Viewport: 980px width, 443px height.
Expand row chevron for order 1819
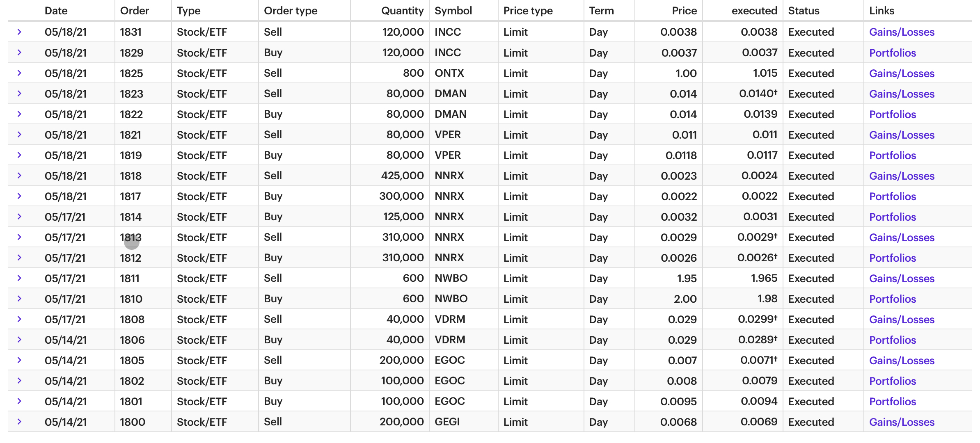(x=19, y=155)
